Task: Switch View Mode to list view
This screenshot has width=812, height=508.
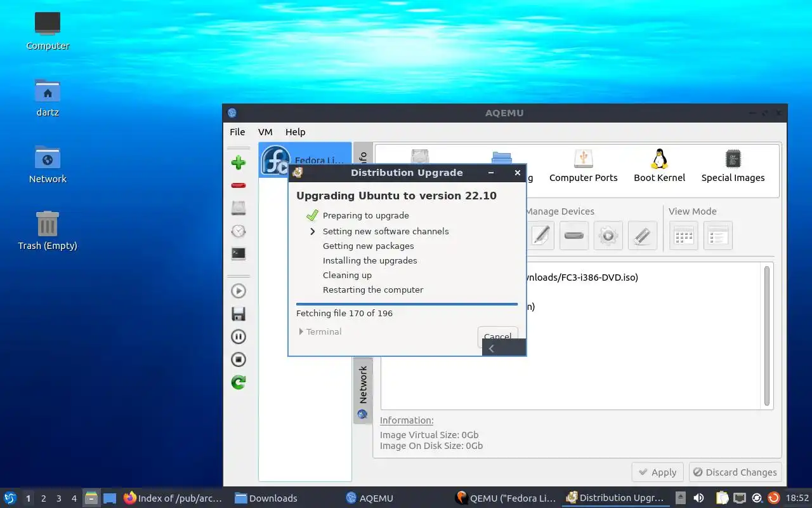Action: click(717, 236)
